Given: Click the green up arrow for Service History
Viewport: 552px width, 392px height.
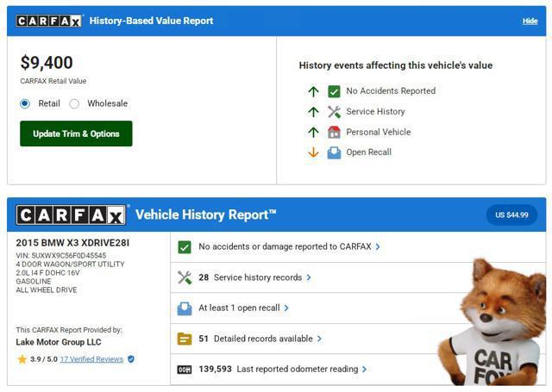Looking at the screenshot, I should (313, 112).
